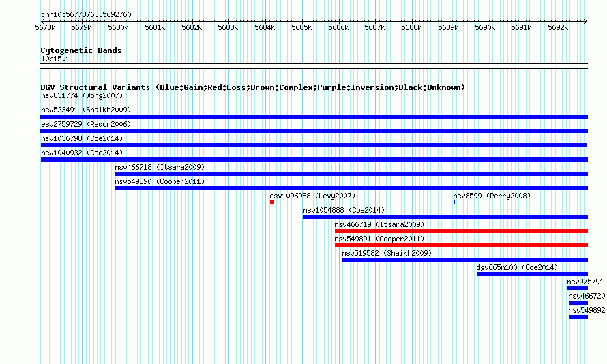Select the nsv523491 (Shaikh2009) blue gain bar
607x364 pixels.
(x=314, y=117)
